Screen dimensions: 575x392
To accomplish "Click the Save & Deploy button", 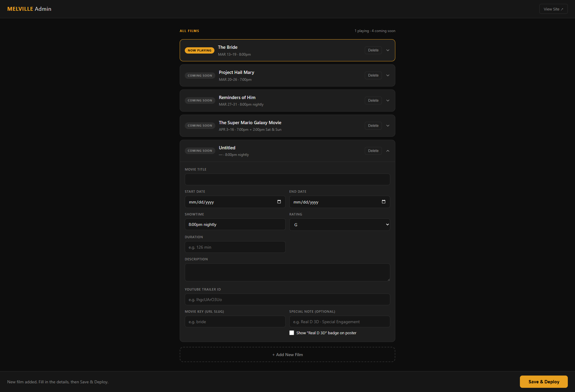I will coord(544,382).
